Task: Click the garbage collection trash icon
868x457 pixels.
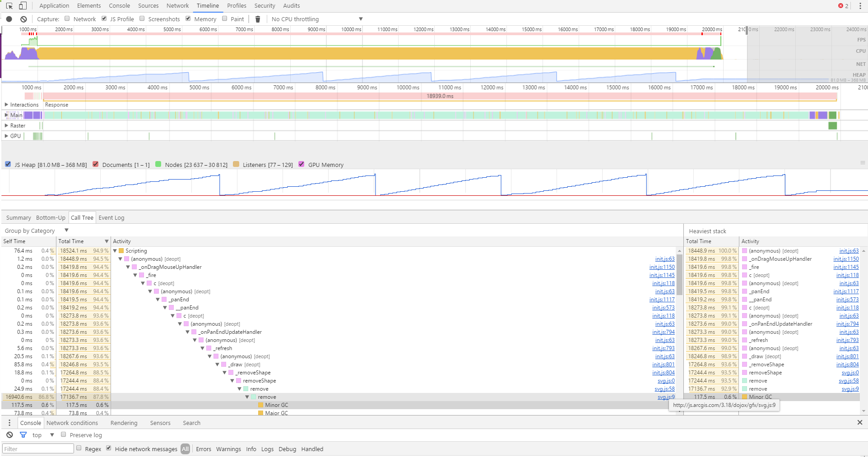Action: coord(258,19)
